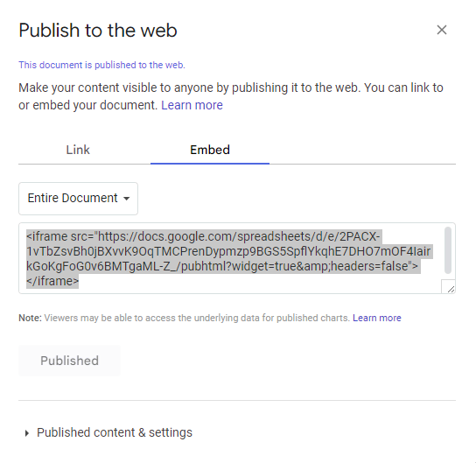
Task: Click 'This document is published to the web' notice
Action: point(101,65)
